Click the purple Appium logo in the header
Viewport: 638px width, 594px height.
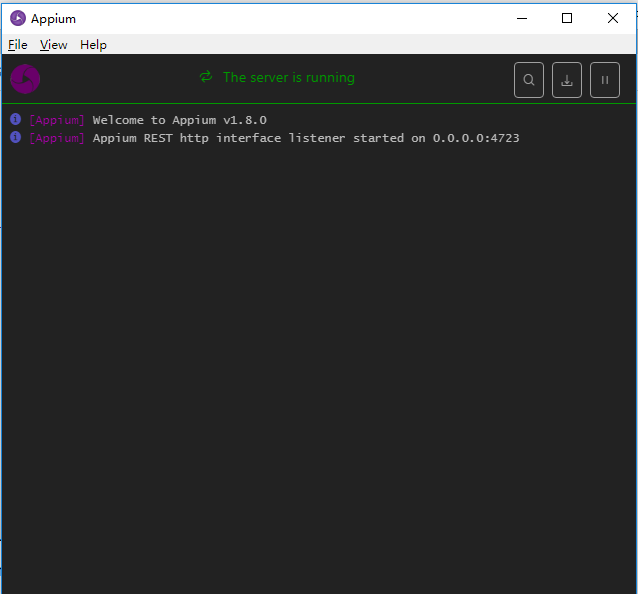pos(25,79)
